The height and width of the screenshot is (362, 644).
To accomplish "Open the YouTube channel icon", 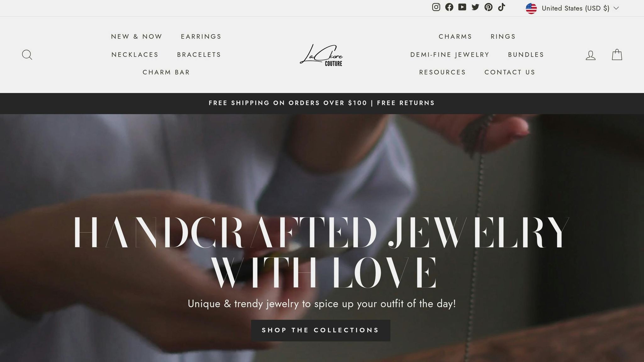I will click(462, 7).
